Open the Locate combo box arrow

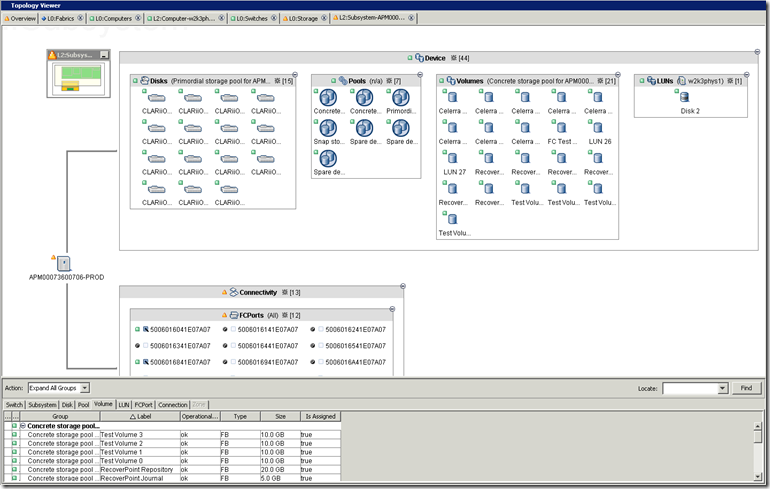(x=722, y=388)
